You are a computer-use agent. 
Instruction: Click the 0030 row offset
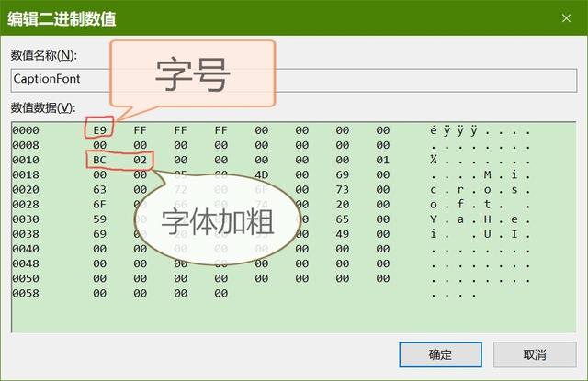(26, 219)
